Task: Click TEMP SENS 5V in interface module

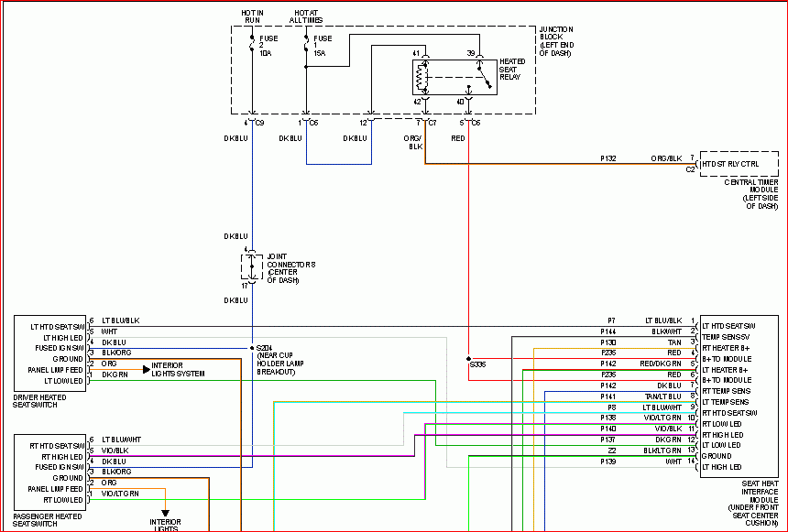Action: pyautogui.click(x=726, y=337)
